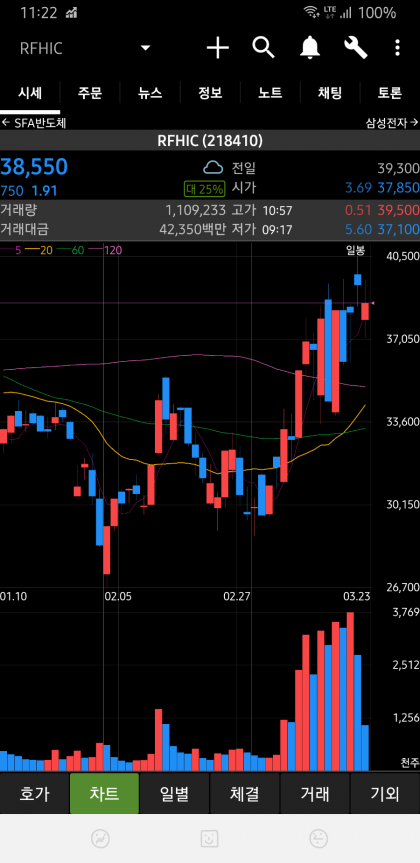Tap the RFHIC (218410) title bar
This screenshot has width=420, height=863.
pos(210,141)
